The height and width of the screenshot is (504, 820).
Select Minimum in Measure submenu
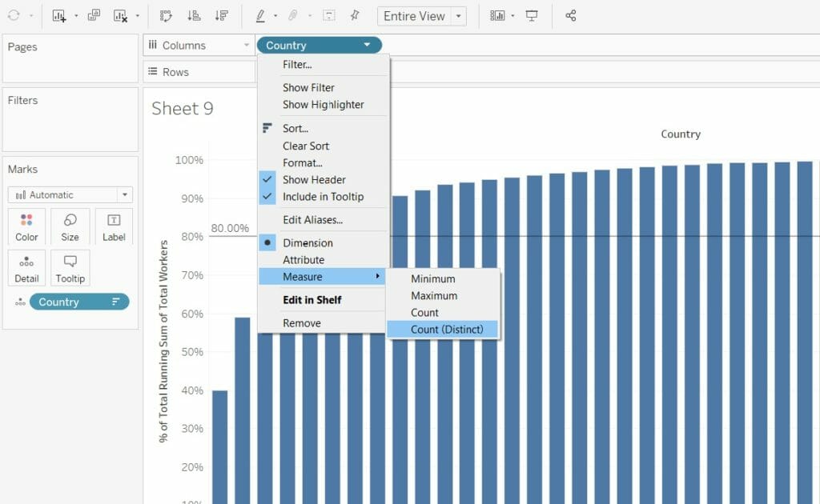coord(433,279)
